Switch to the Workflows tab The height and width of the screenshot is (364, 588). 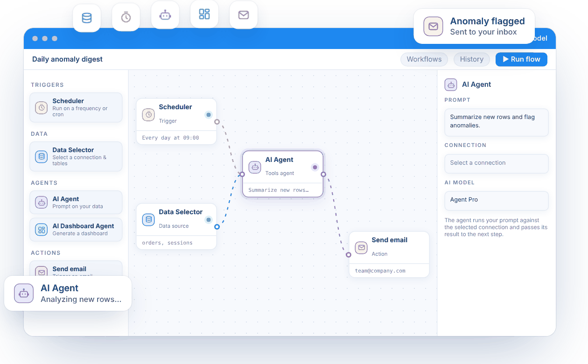[424, 59]
